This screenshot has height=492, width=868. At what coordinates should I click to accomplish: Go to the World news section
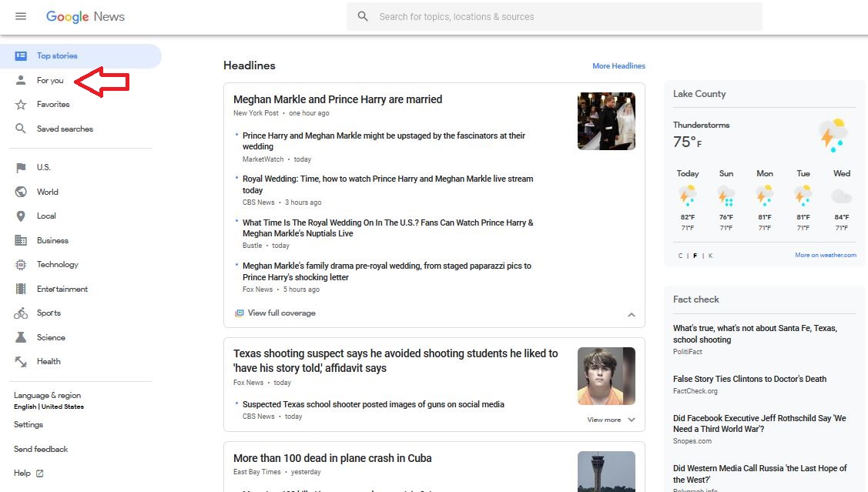[48, 192]
